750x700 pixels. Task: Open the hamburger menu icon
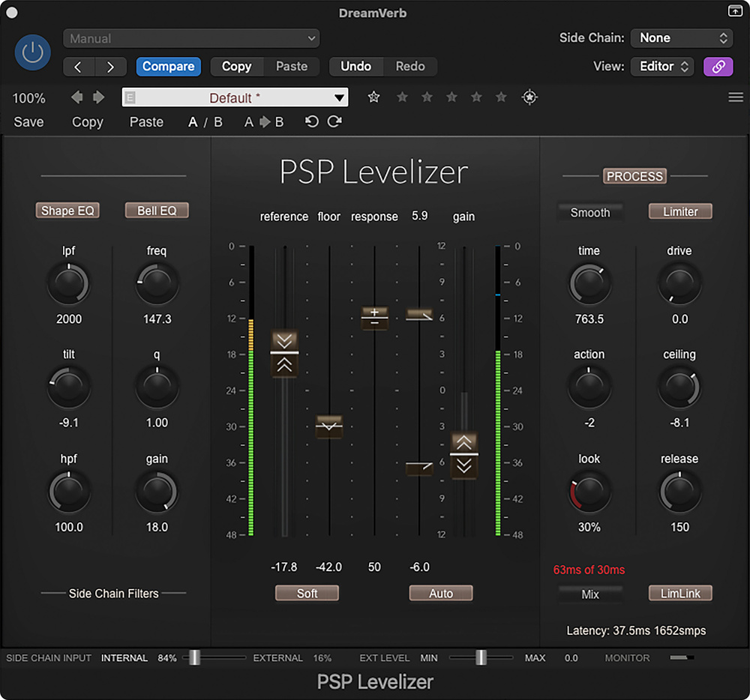735,97
